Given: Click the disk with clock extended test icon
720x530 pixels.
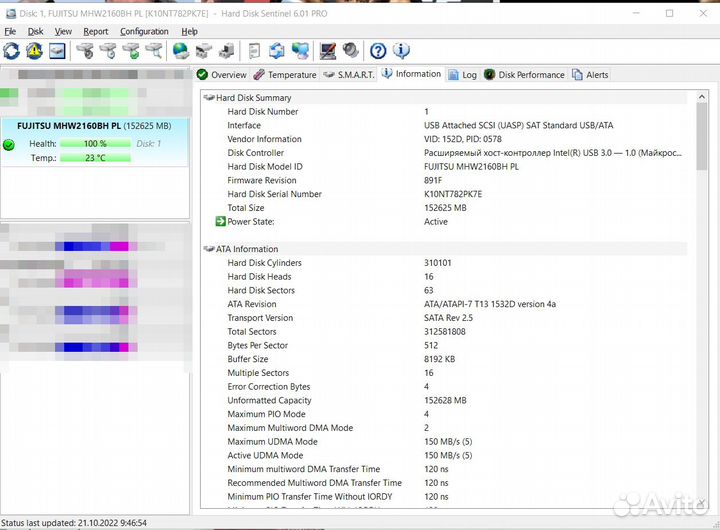Looking at the screenshot, I should click(x=108, y=51).
